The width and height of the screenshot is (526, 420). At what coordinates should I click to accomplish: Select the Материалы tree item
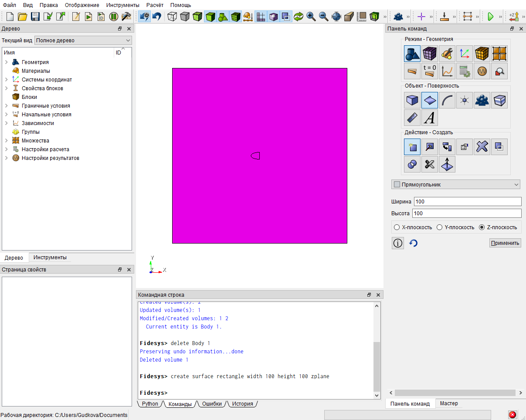tap(36, 71)
